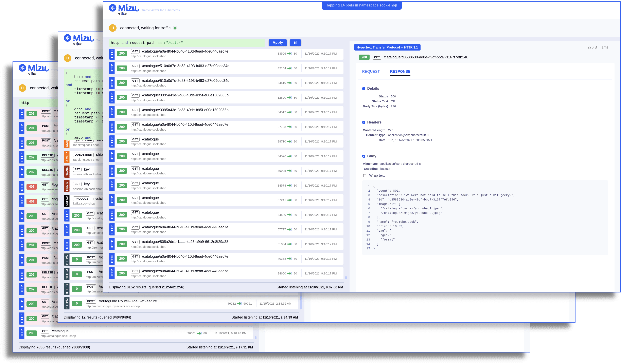Apply the filter query
621x364 pixels.
pyautogui.click(x=278, y=43)
